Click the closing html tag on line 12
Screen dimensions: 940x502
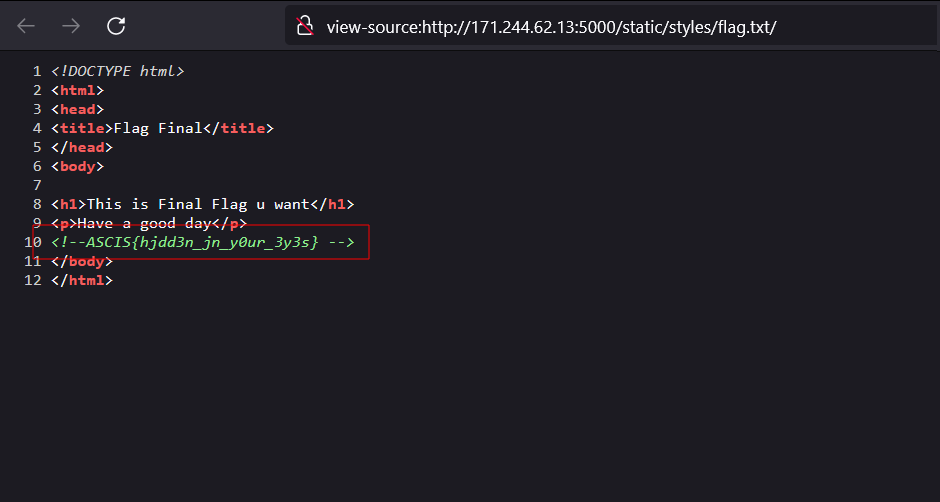pos(82,280)
